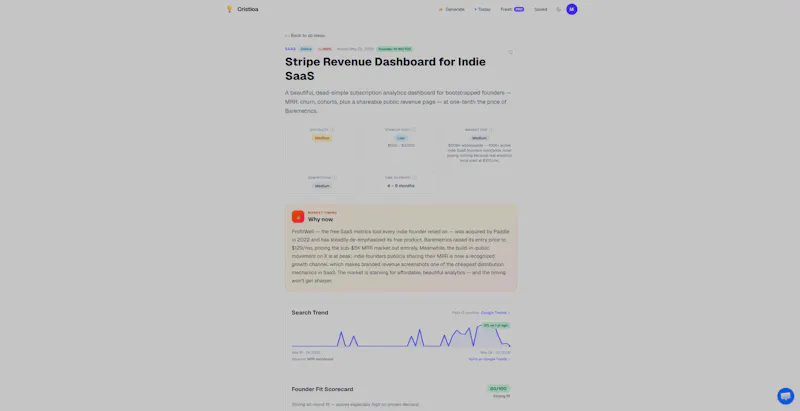The image size is (800, 411).
Task: Click the Difficulty Medium yellow badge
Action: point(322,138)
